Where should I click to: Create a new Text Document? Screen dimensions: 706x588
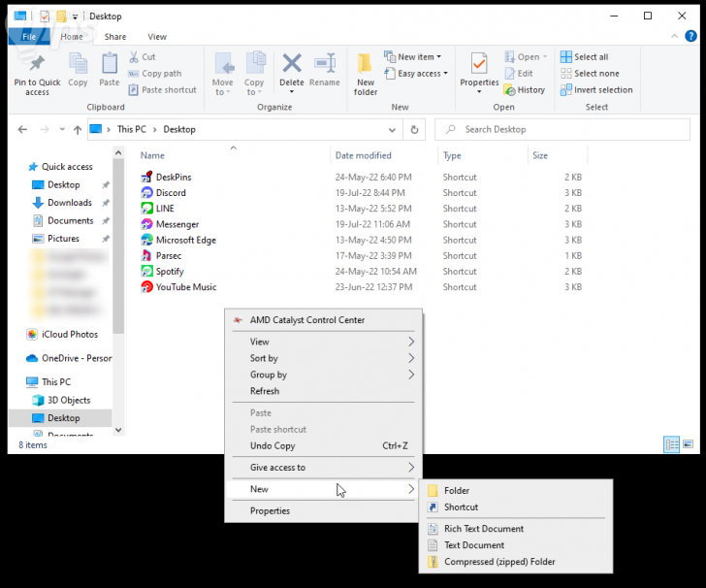pyautogui.click(x=516, y=545)
